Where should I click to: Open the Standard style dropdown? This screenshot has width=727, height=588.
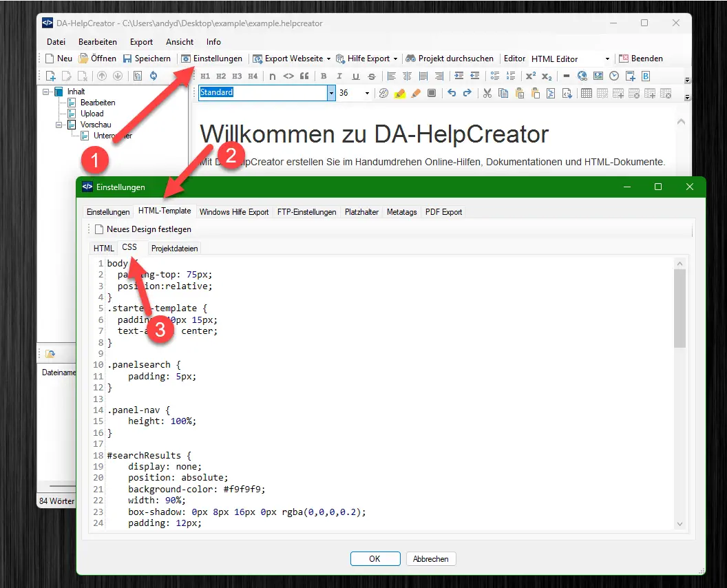[331, 93]
